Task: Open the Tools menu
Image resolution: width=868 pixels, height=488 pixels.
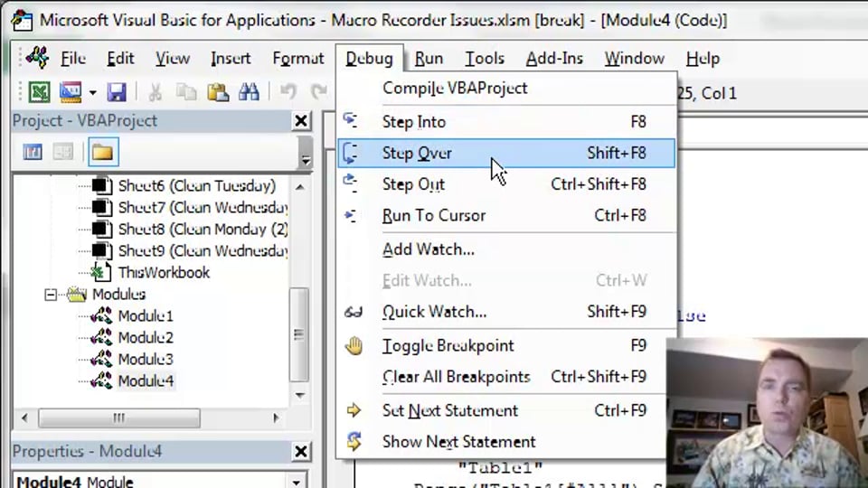Action: 485,58
